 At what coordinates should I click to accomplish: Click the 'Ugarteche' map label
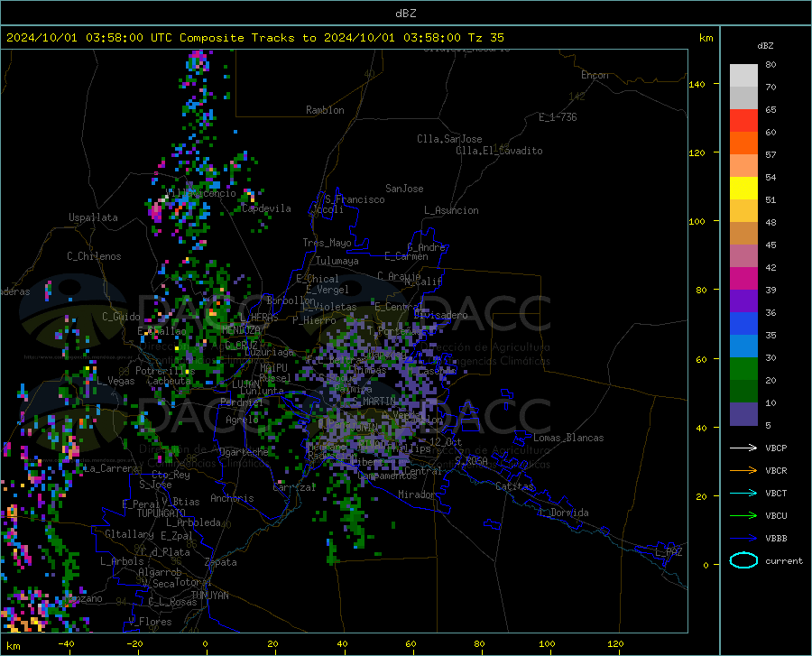point(244,452)
